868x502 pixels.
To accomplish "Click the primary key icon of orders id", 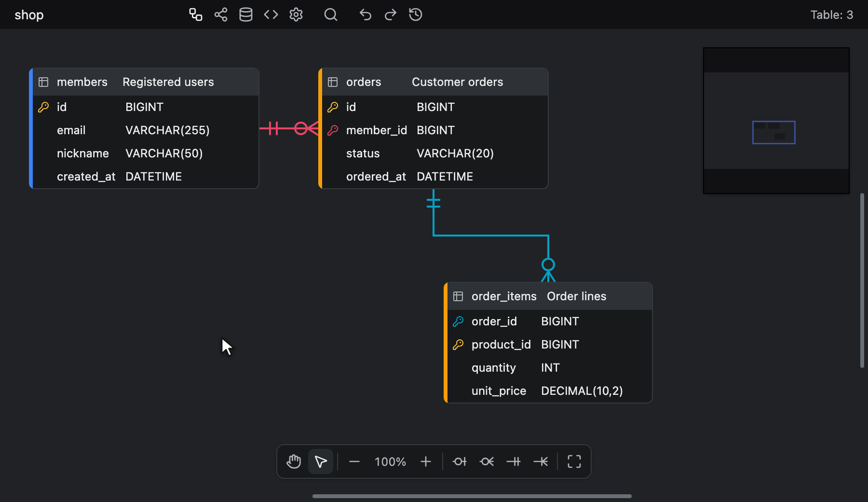I will point(333,107).
